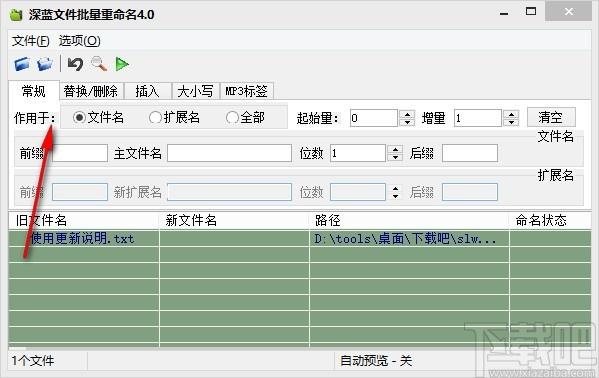The width and height of the screenshot is (599, 378).
Task: Click the filename 后缀 input field
Action: [x=470, y=153]
